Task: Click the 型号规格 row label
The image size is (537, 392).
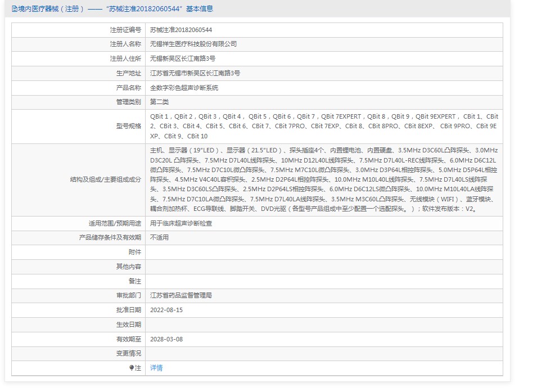Action: pos(128,126)
